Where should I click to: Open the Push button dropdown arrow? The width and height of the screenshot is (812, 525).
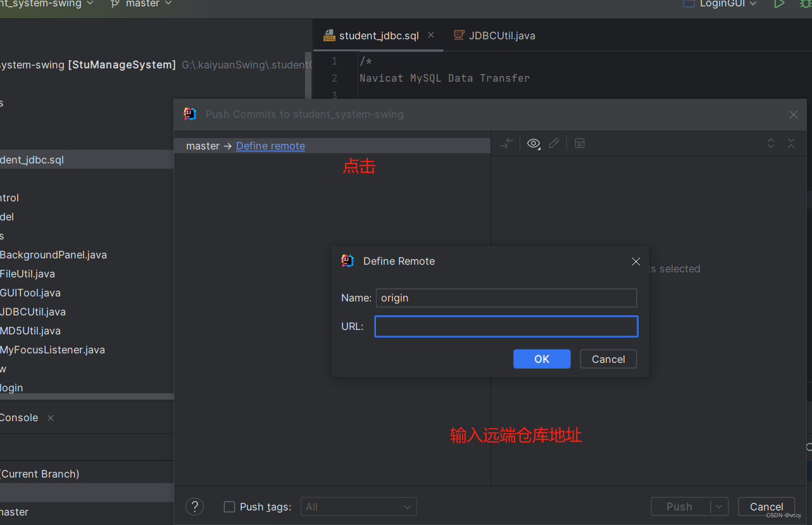tap(719, 507)
